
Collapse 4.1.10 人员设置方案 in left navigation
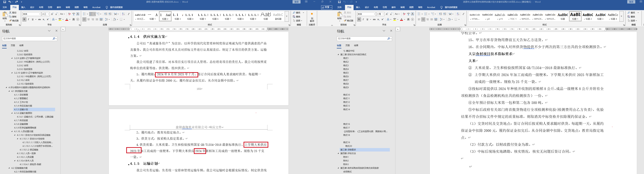[x=12, y=131]
